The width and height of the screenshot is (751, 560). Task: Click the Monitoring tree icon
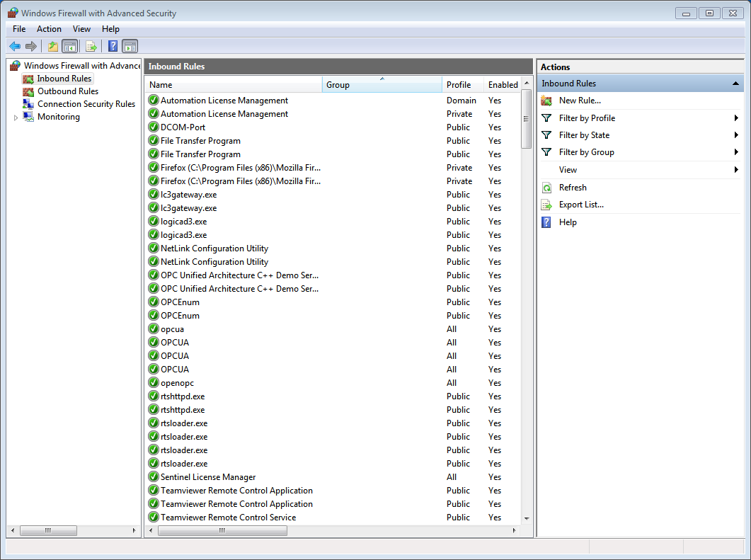point(29,117)
